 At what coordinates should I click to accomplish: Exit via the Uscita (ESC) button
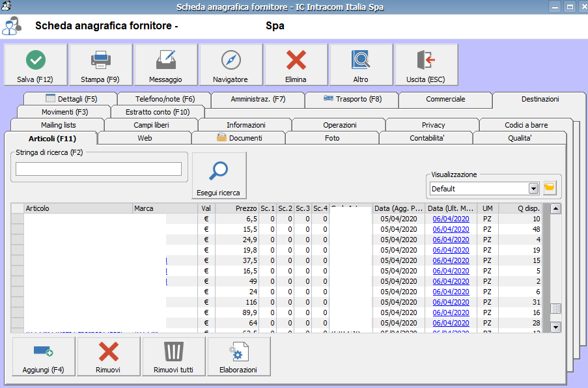[x=426, y=65]
